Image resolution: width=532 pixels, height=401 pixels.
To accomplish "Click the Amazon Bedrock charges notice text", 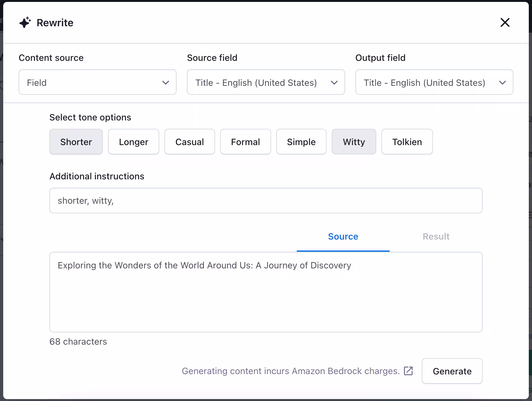I will tap(291, 371).
